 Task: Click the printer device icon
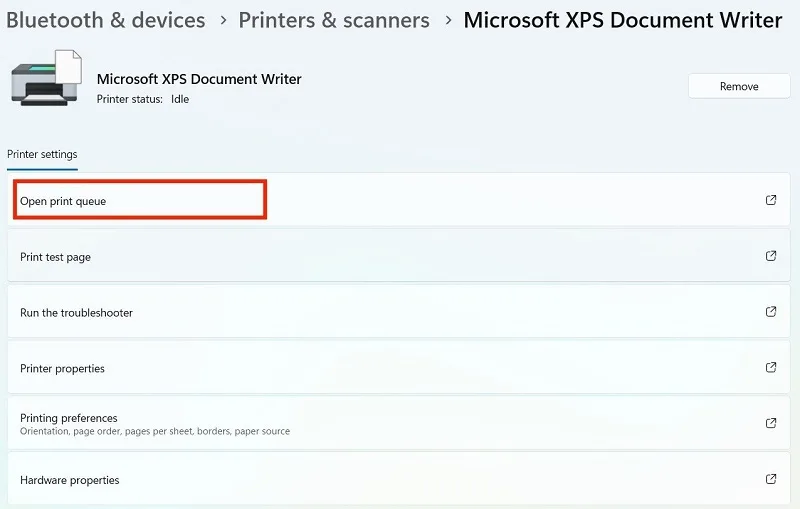(46, 78)
